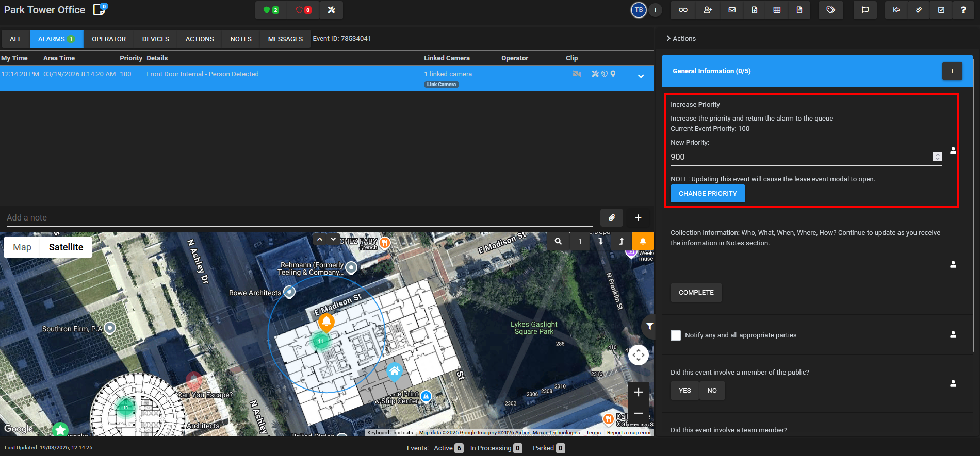Click the envelope mail icon
This screenshot has height=456, width=980.
731,10
